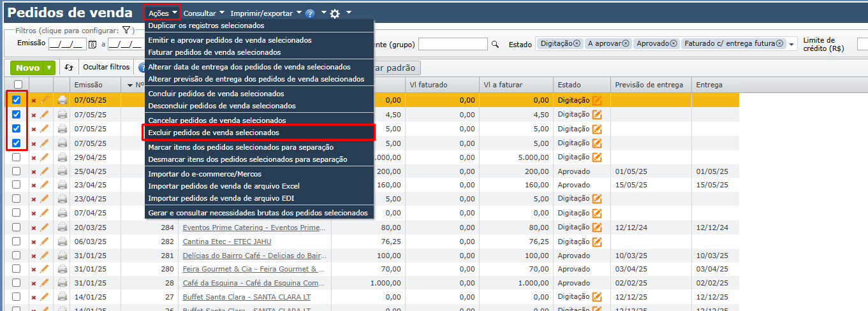868x311 pixels.
Task: Choose 'Importar pedidos de venda de arquivo Excel'
Action: (x=223, y=186)
